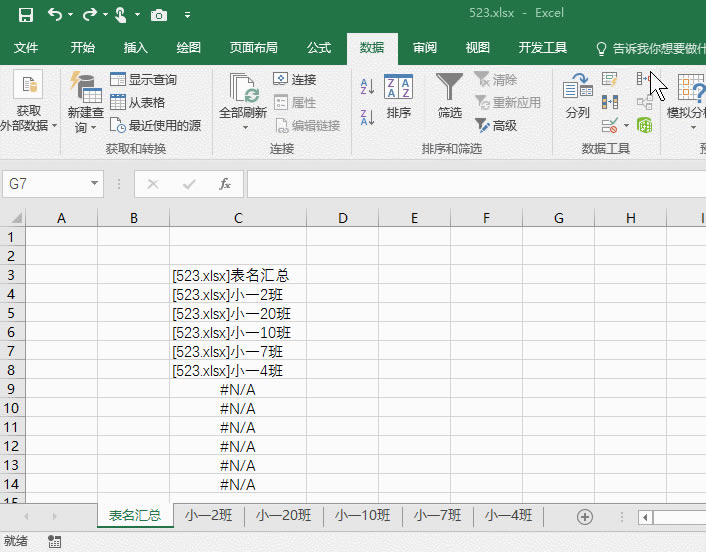Switch to the 视图 ribbon tab
This screenshot has width=706, height=552.
coord(477,48)
